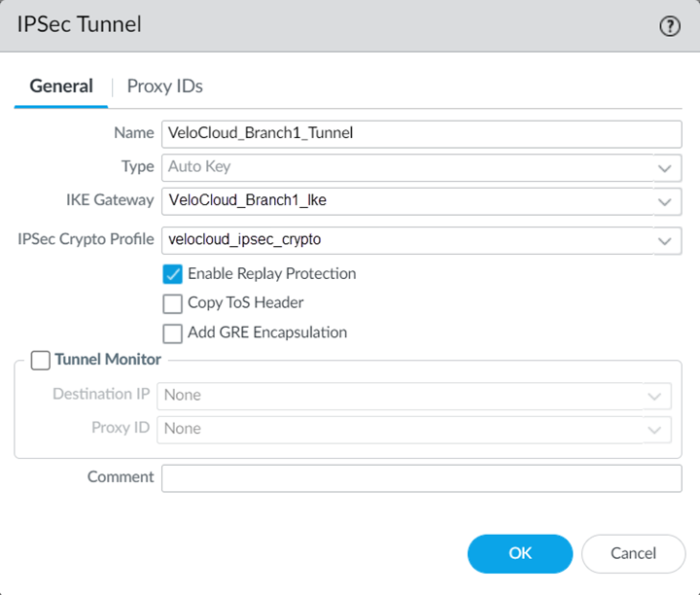Enable the Add GRE Encapsulation checkbox
The width and height of the screenshot is (700, 595).
pos(173,332)
